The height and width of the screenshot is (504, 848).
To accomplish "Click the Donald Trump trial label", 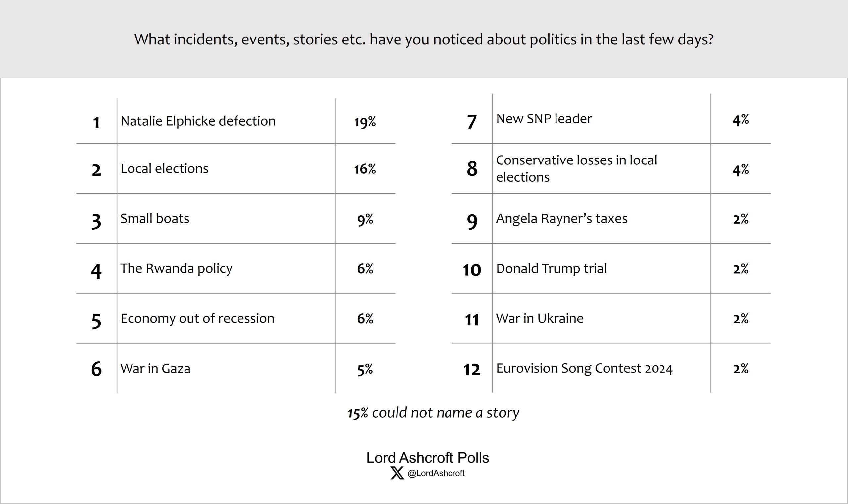I will tap(551, 269).
